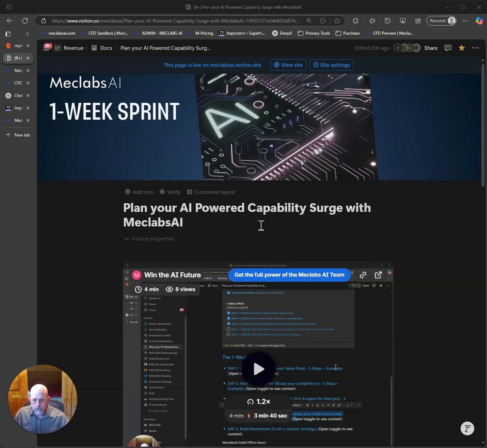Open the tab actions menu icon
487x448 pixels.
[x=8, y=34]
